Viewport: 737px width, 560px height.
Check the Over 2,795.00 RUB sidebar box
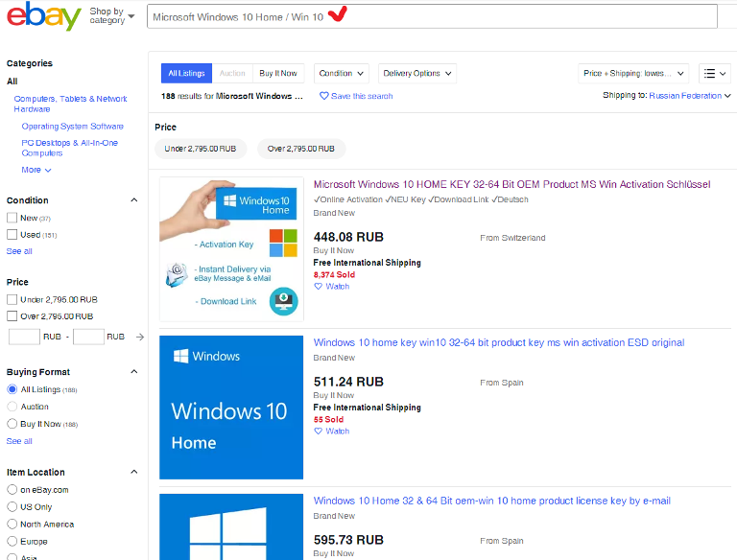(x=12, y=316)
